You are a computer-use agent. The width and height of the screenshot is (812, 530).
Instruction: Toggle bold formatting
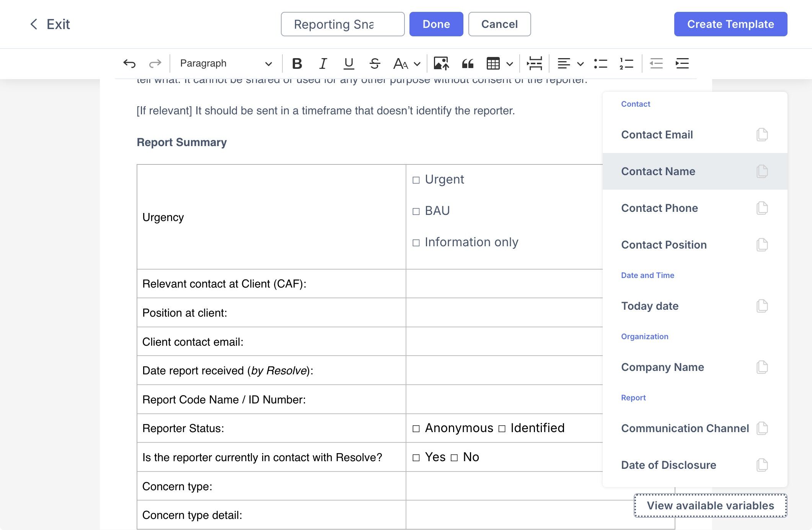297,63
